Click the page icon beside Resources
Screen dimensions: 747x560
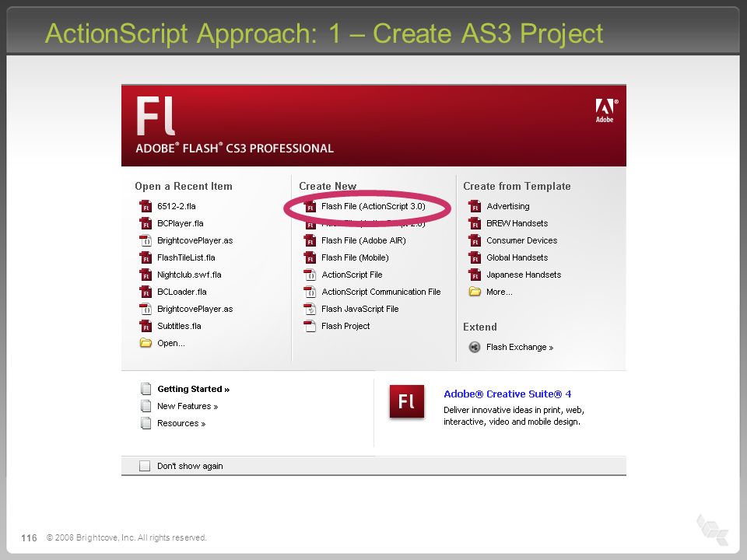coord(146,423)
